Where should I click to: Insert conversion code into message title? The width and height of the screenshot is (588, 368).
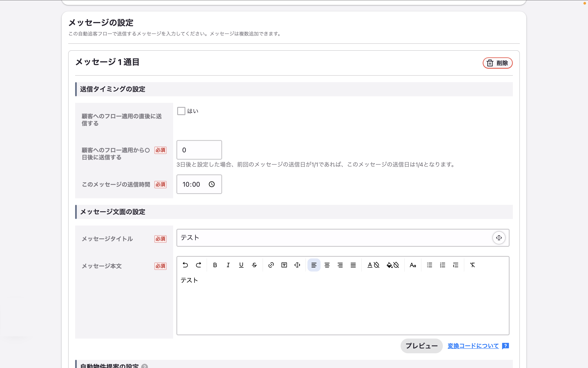pos(499,238)
